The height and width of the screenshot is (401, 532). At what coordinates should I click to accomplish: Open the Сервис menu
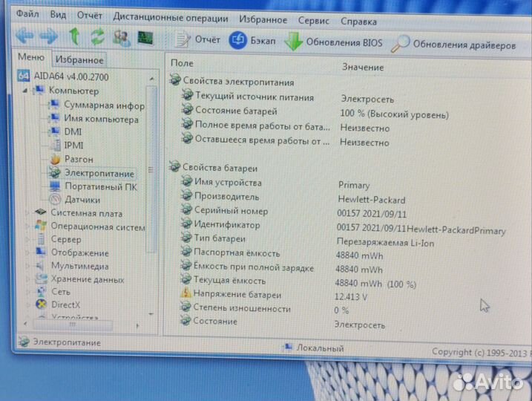click(314, 21)
